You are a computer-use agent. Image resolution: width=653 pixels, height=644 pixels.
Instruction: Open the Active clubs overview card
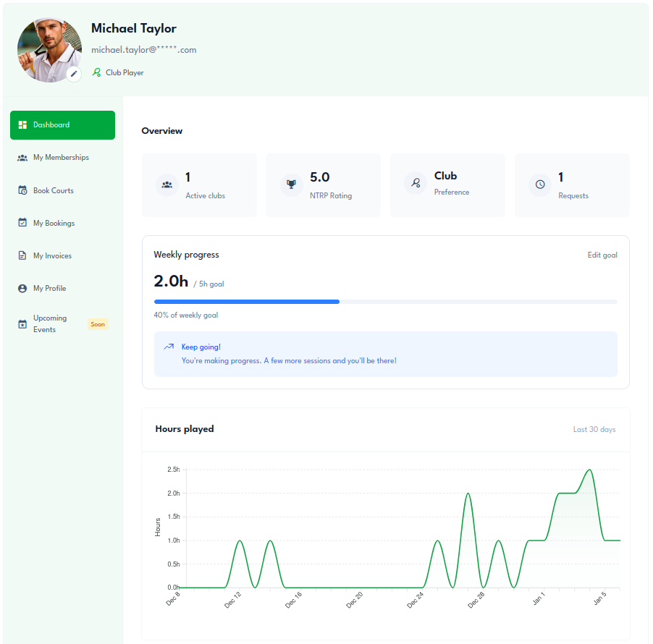(x=199, y=185)
